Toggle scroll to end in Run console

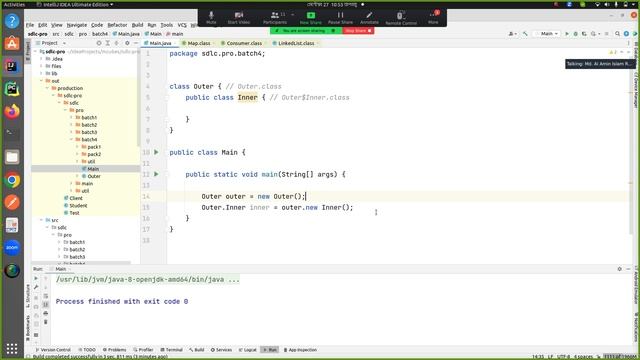(46, 304)
